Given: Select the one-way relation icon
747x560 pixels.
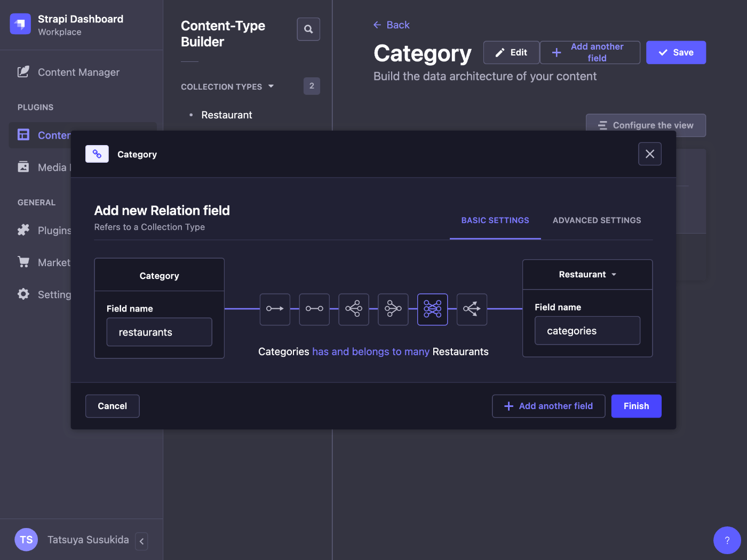Looking at the screenshot, I should pyautogui.click(x=275, y=309).
